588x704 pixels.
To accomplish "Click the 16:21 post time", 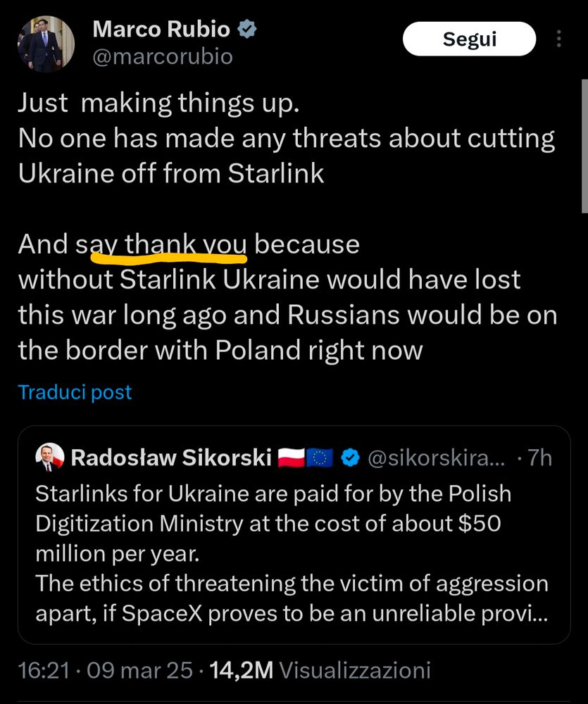I will (x=44, y=670).
